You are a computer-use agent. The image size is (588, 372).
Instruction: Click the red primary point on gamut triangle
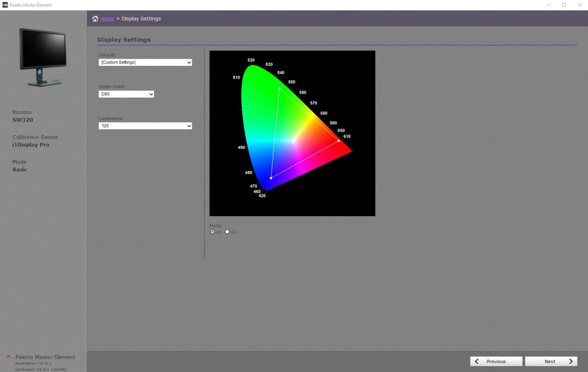pos(339,141)
